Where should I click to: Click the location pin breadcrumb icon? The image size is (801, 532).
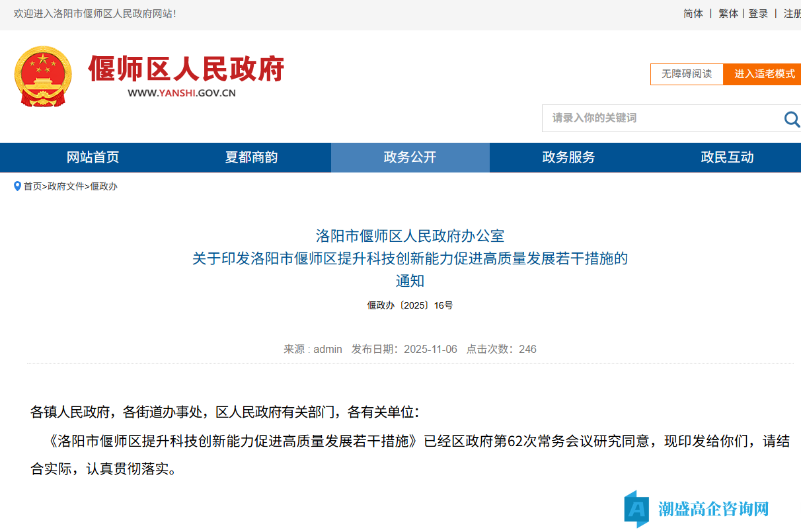18,186
